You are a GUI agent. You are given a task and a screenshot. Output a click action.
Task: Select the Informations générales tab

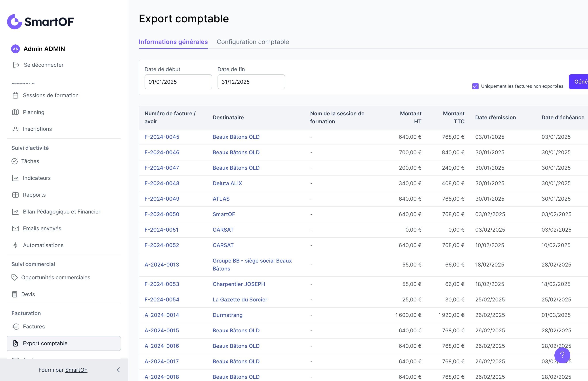173,42
